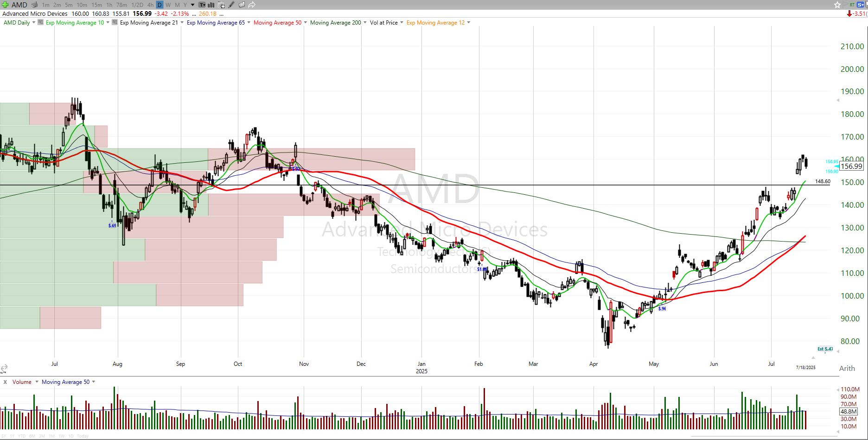Screen dimensions: 868x440
Task: Click the chart templates pages icon
Action: [242, 5]
